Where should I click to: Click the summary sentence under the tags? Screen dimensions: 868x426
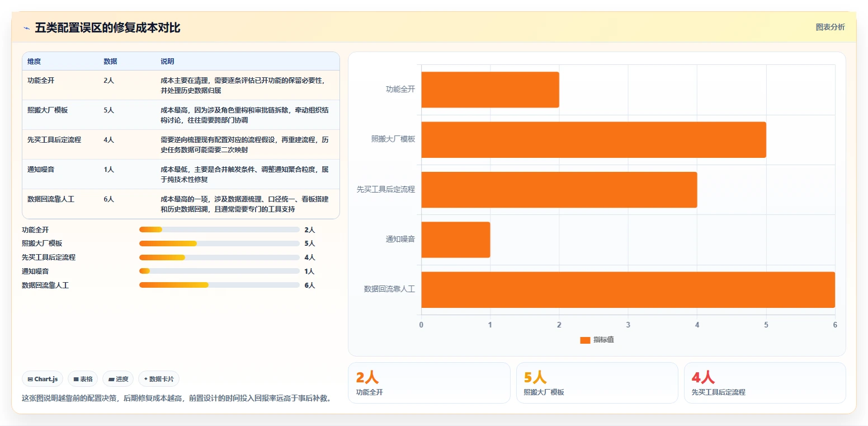click(177, 399)
